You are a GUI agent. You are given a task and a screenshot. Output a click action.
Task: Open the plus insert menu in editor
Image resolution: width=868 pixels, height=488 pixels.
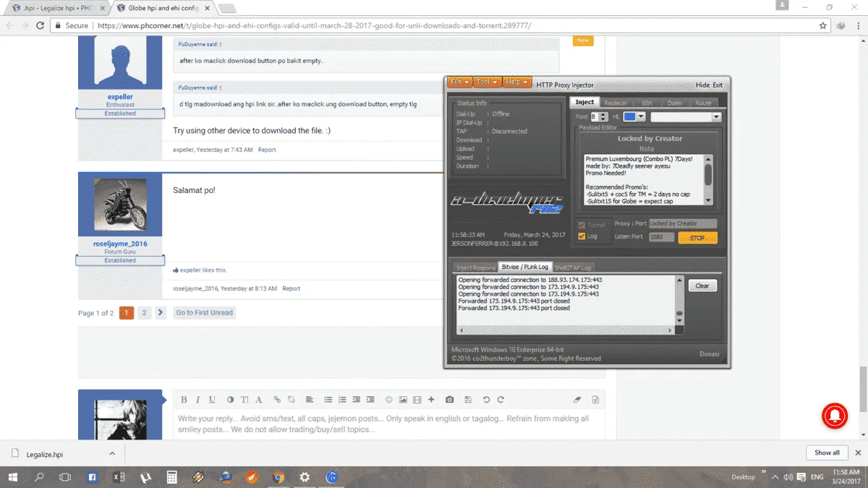(x=431, y=400)
